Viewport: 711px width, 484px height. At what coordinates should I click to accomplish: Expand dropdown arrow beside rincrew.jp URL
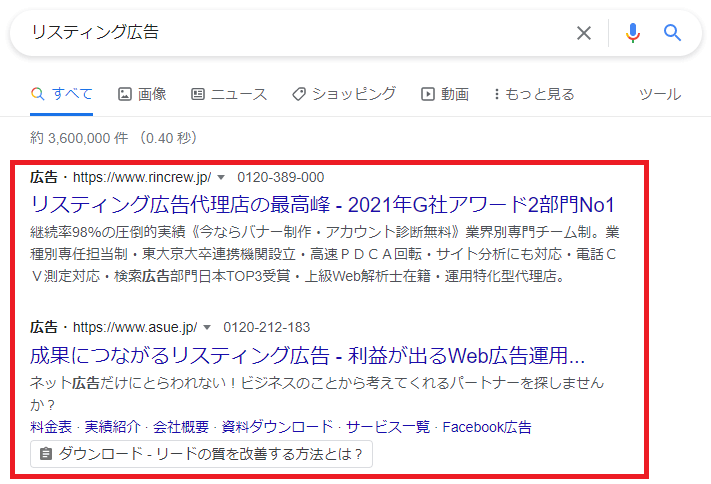(221, 177)
